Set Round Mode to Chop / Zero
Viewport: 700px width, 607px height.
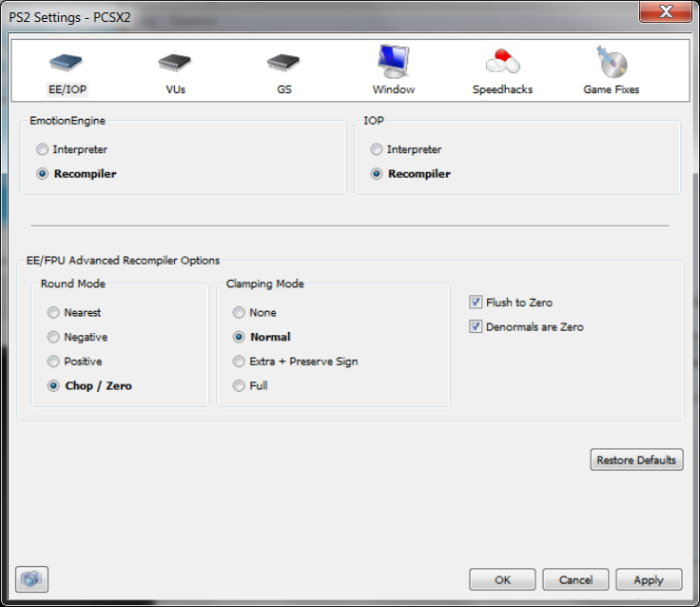(x=53, y=385)
